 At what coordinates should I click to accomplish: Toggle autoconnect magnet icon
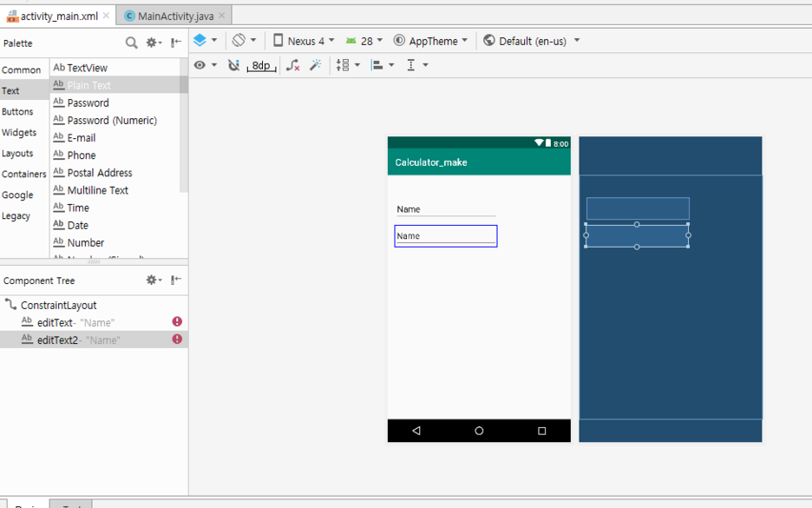pyautogui.click(x=234, y=65)
